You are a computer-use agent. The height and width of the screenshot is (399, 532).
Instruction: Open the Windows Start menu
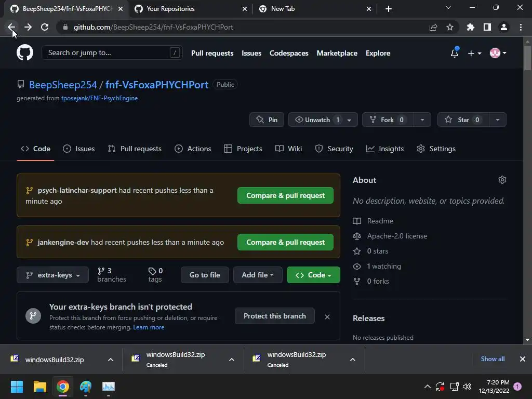click(17, 387)
